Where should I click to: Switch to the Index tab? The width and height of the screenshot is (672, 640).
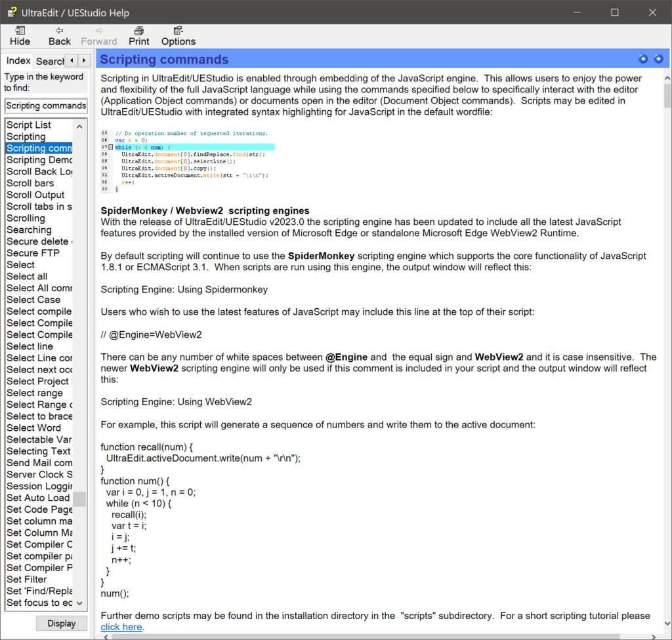pyautogui.click(x=18, y=61)
